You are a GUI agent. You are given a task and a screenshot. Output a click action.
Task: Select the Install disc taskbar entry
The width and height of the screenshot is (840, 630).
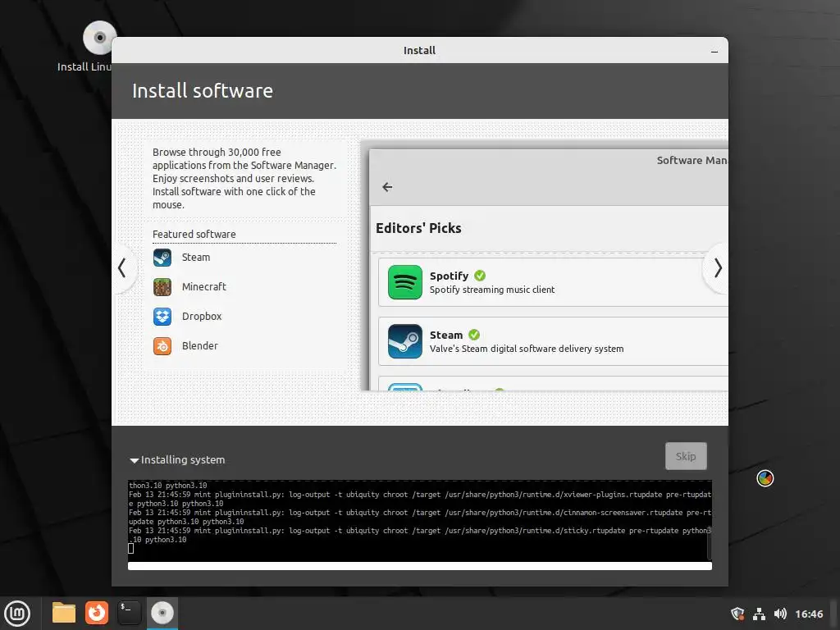pyautogui.click(x=162, y=613)
